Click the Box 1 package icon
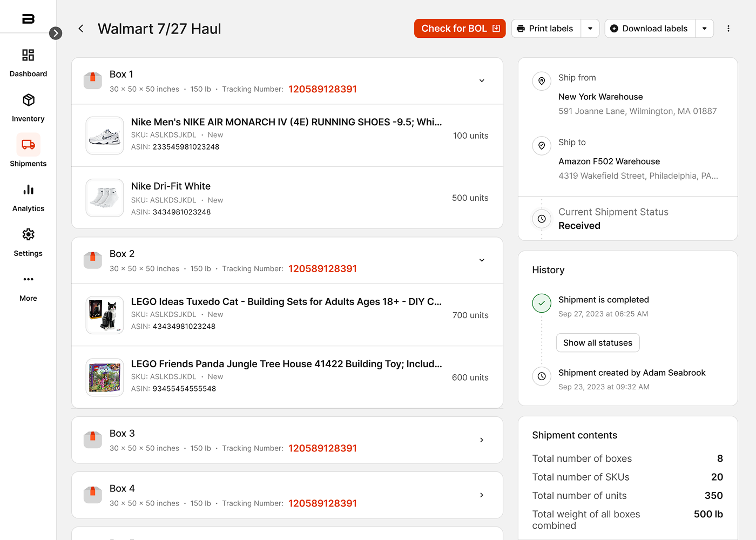The width and height of the screenshot is (756, 540). tap(93, 80)
